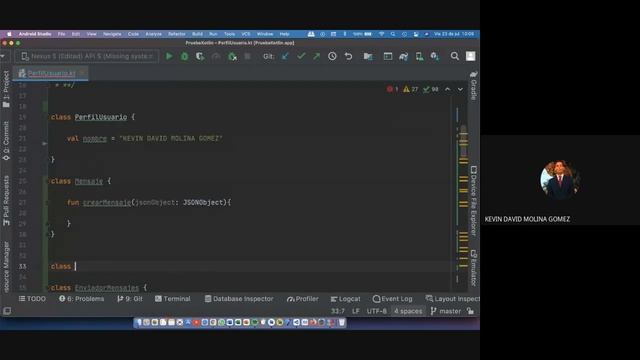Open the Code menu
The image size is (640, 360).
click(133, 34)
